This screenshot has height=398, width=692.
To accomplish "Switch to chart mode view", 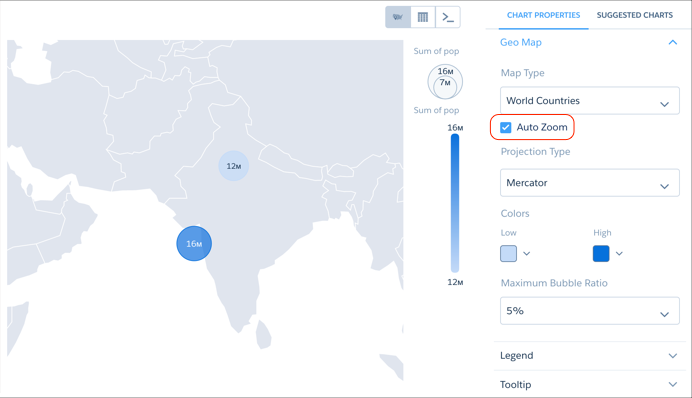I will pos(398,17).
